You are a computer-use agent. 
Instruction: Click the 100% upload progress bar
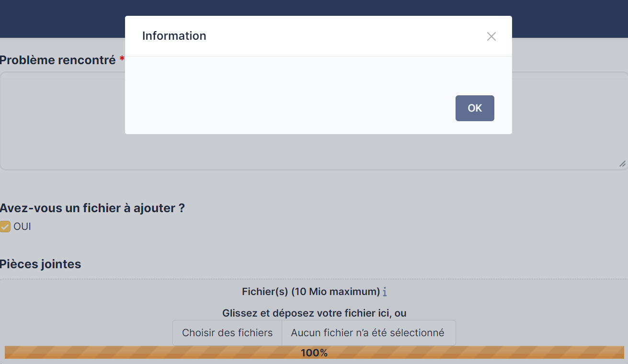pyautogui.click(x=314, y=353)
